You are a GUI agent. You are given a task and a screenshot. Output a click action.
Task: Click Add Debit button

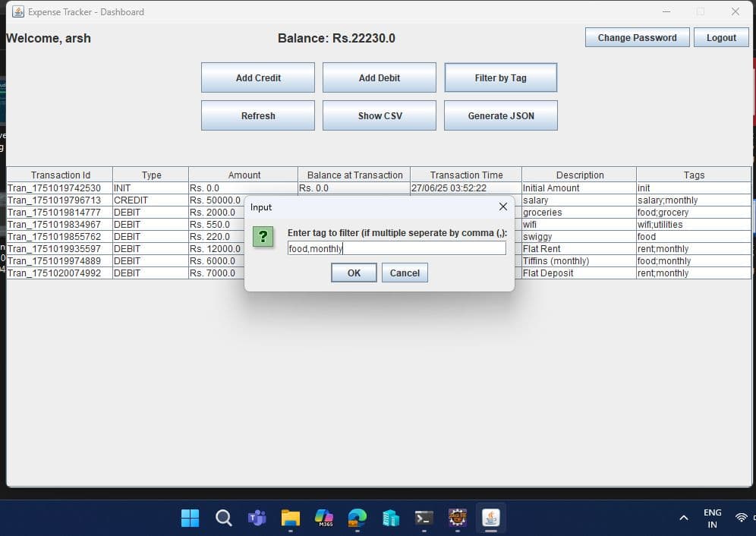click(380, 77)
